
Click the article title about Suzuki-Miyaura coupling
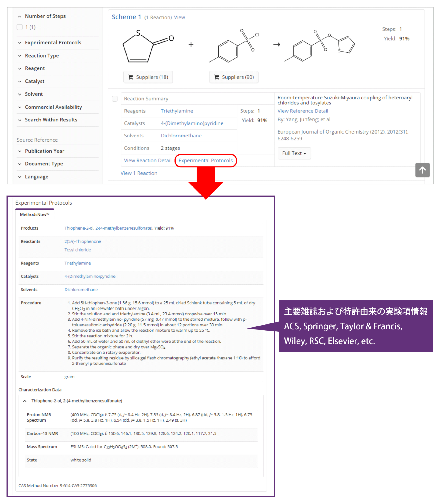(x=345, y=100)
